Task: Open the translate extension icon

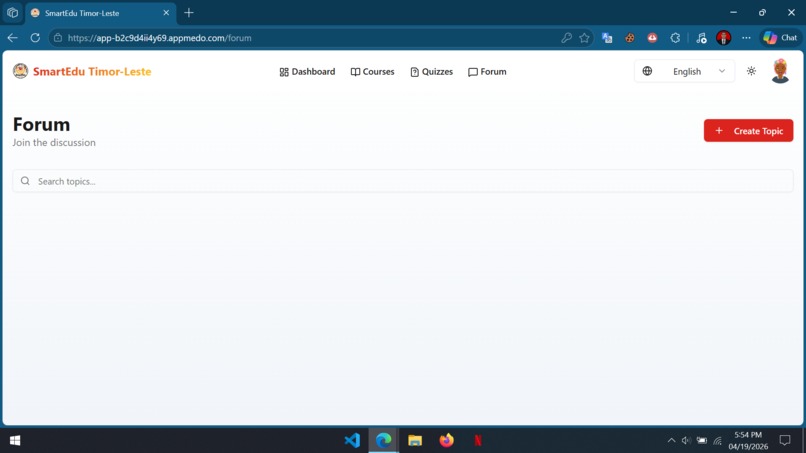Action: pyautogui.click(x=607, y=38)
